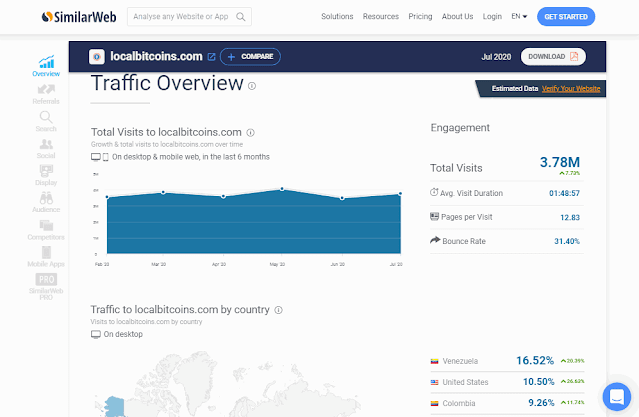639x417 pixels.
Task: Click the Avg. Visit Duration clock icon
Action: coord(434,192)
